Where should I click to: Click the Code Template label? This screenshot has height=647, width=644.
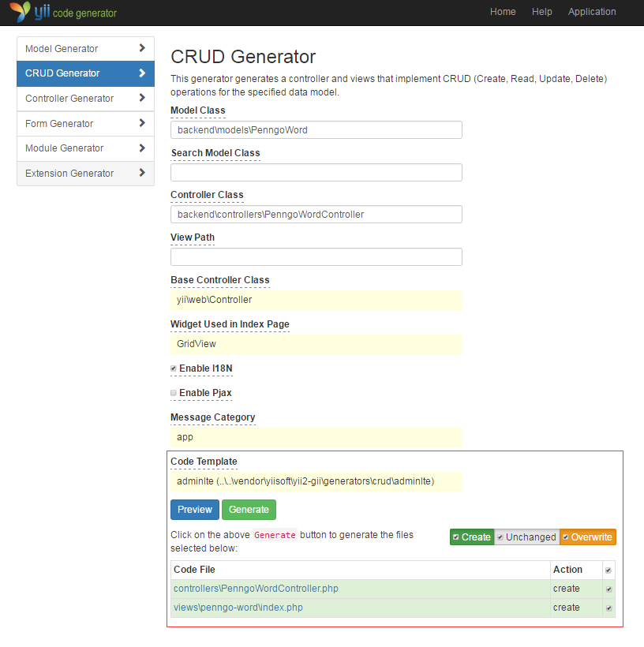(x=204, y=462)
